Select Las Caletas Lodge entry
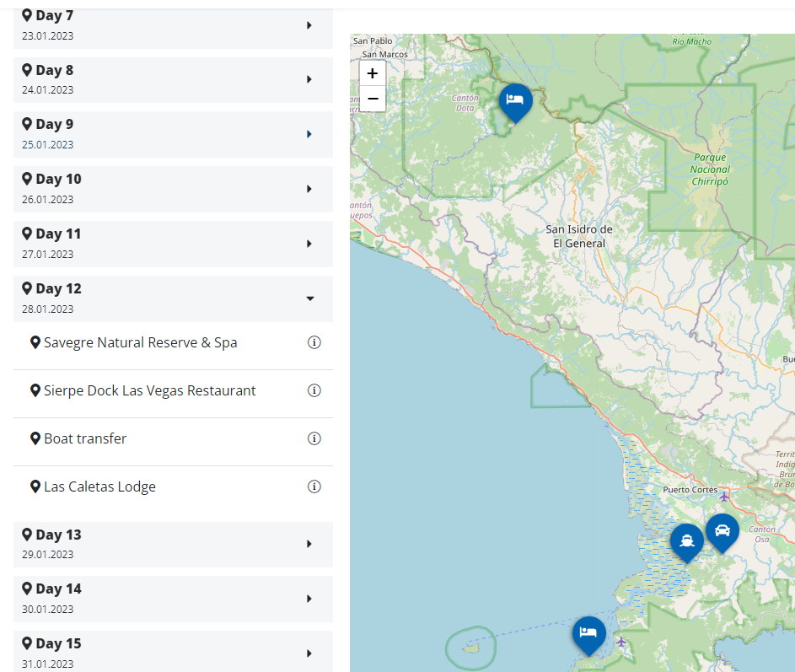This screenshot has width=795, height=672. (99, 487)
